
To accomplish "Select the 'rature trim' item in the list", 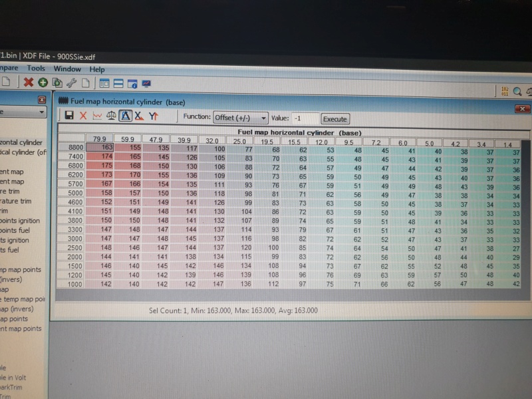I will pos(15,201).
